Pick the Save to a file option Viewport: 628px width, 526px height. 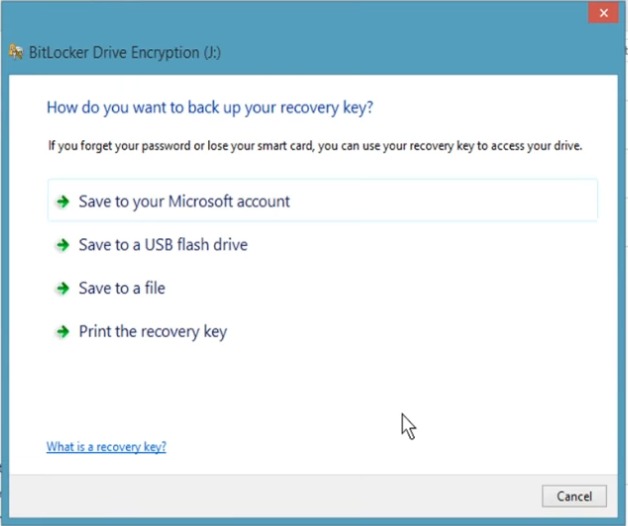tap(122, 288)
